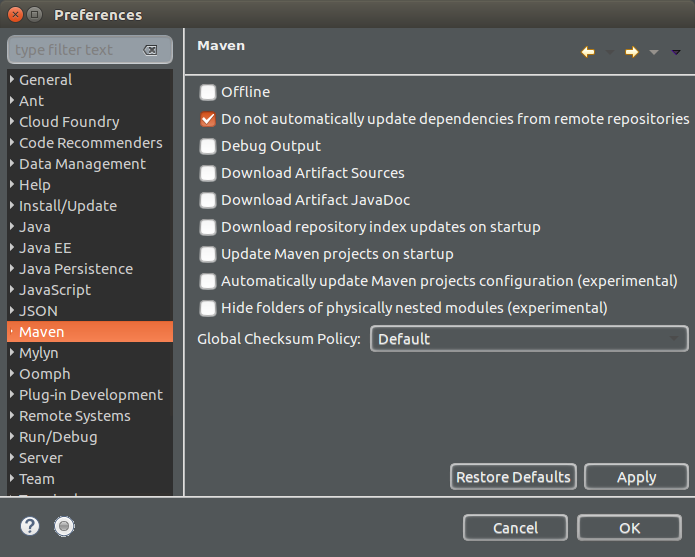Select Plug-in Development in the tree
Screen dimensions: 695x557
91,395
